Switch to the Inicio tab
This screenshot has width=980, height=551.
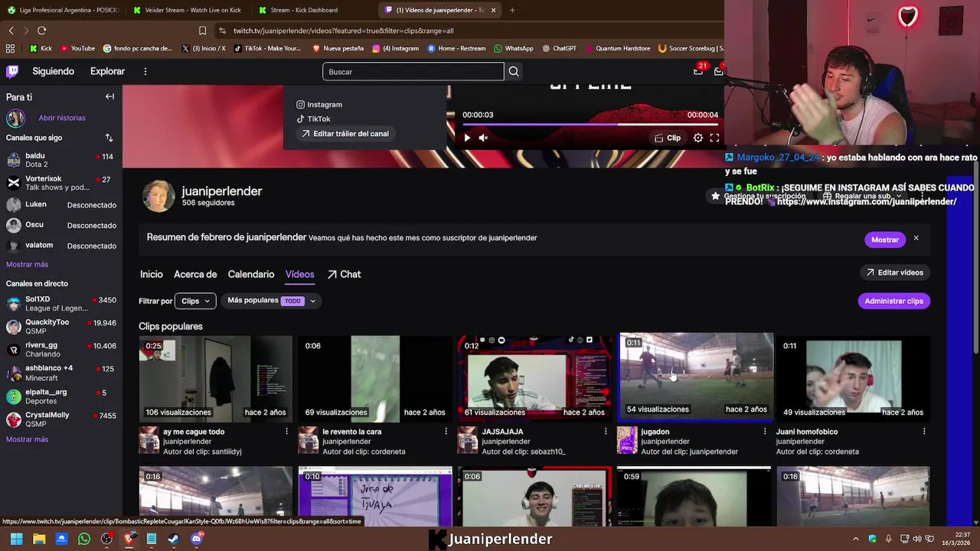pos(151,274)
